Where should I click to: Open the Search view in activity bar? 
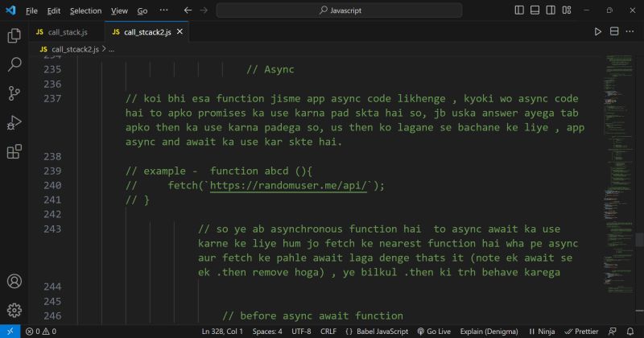pyautogui.click(x=14, y=64)
